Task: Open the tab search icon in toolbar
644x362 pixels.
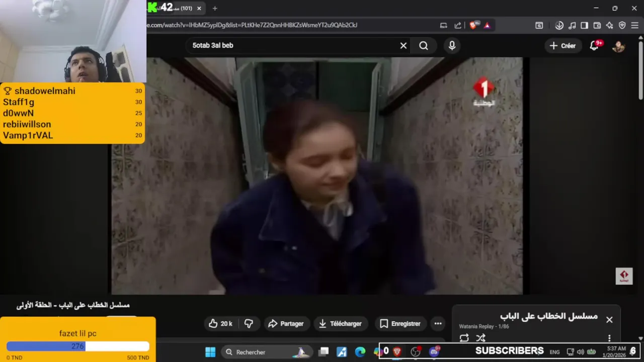Action: click(x=539, y=25)
